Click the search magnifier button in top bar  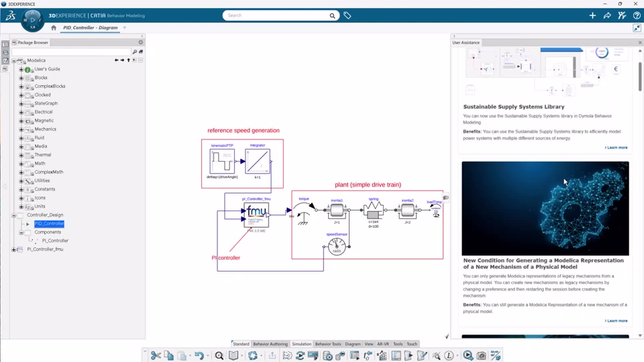pyautogui.click(x=332, y=15)
